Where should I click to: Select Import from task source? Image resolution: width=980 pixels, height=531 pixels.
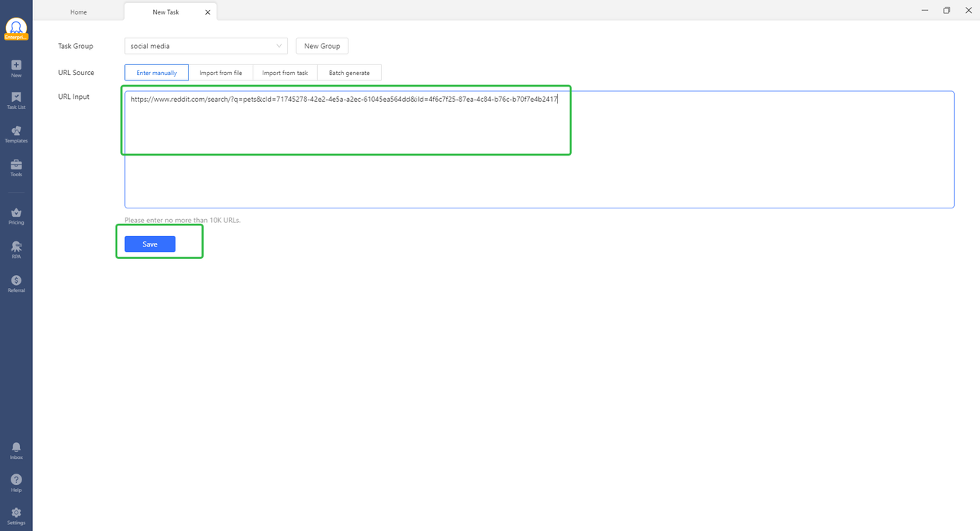click(284, 72)
